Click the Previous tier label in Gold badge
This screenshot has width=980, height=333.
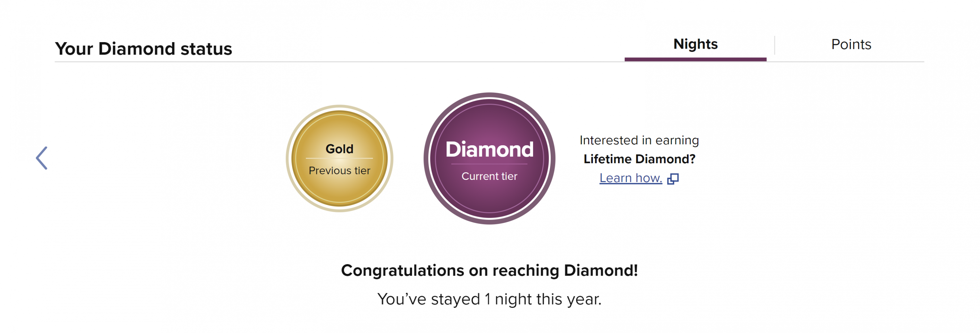pos(339,171)
